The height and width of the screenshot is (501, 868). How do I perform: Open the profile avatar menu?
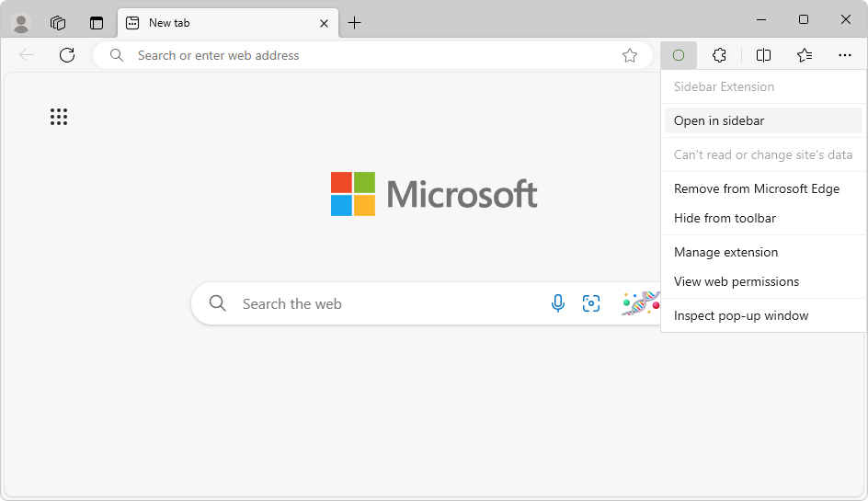[x=21, y=23]
